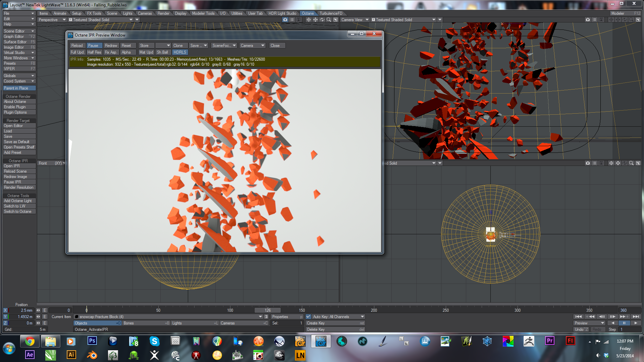The height and width of the screenshot is (362, 644).
Task: Toggle HDRLS button in IPR window
Action: tap(180, 52)
